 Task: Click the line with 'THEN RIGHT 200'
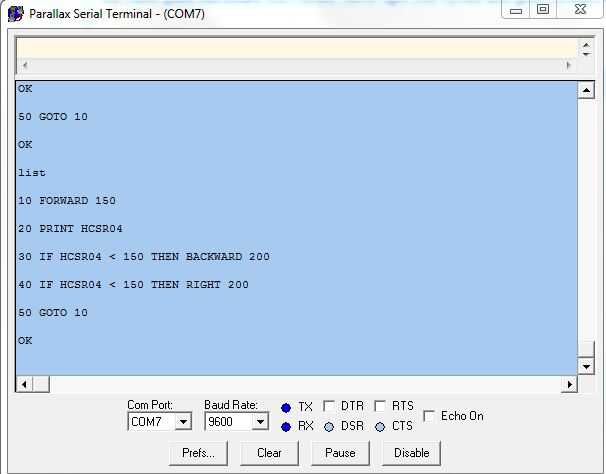(x=133, y=285)
